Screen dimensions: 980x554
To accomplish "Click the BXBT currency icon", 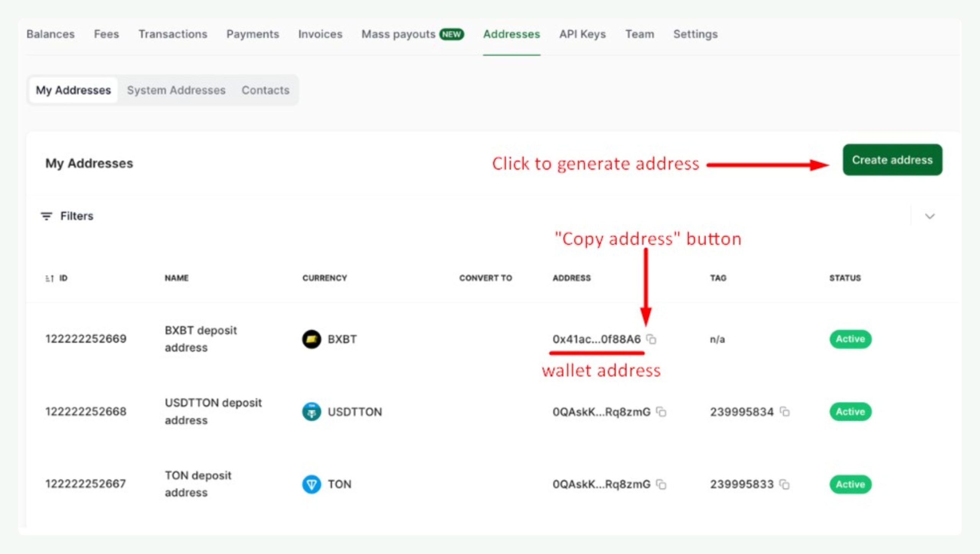I will 311,339.
